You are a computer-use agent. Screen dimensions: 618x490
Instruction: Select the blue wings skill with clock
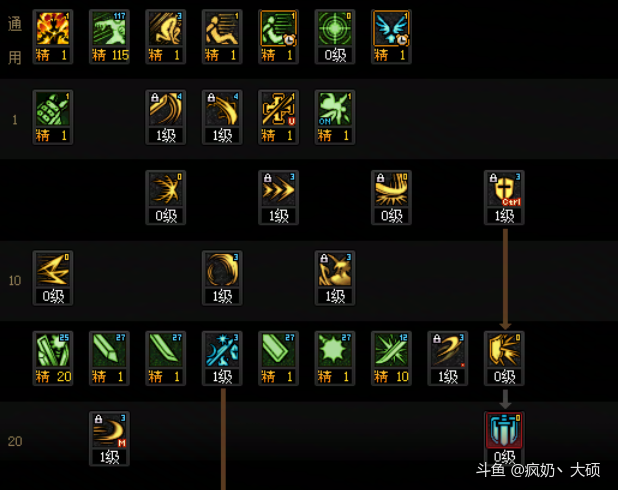tap(391, 28)
